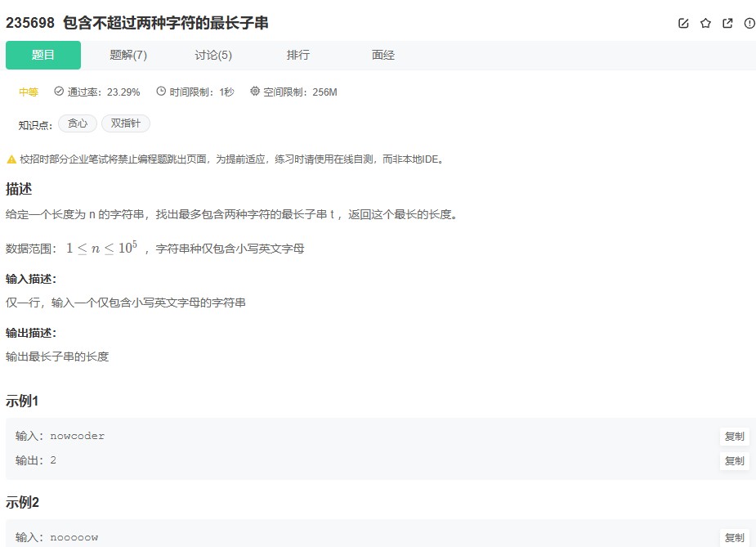
Task: Open the 题解(7) tab
Action: (x=128, y=55)
